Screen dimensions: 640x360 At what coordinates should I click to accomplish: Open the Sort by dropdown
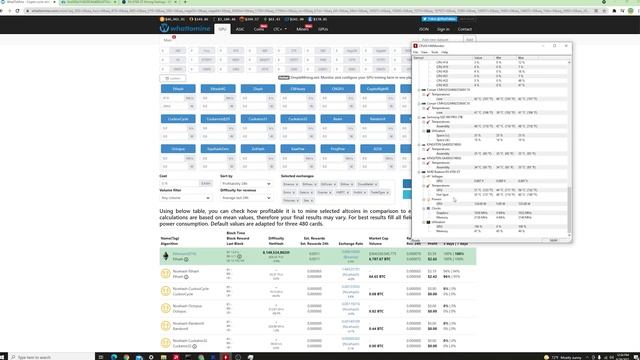pyautogui.click(x=246, y=184)
